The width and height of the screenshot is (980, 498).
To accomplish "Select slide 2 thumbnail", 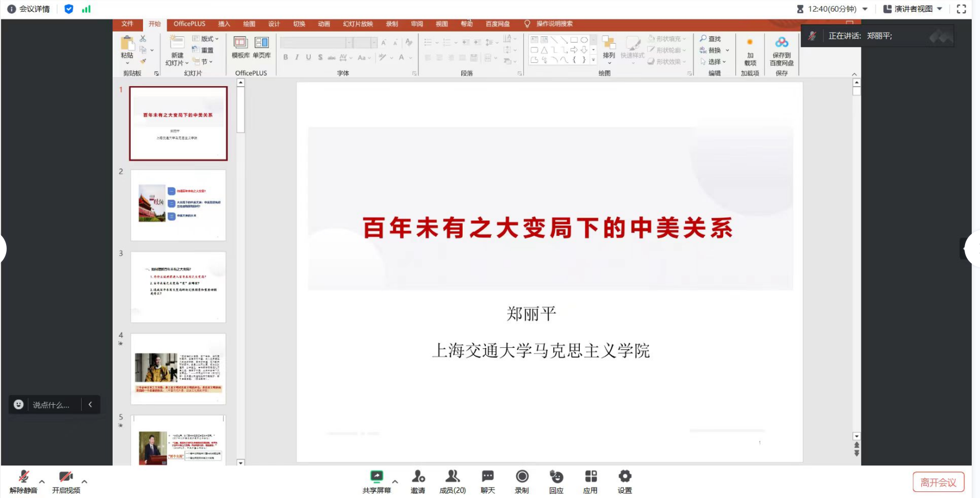I will pos(178,205).
